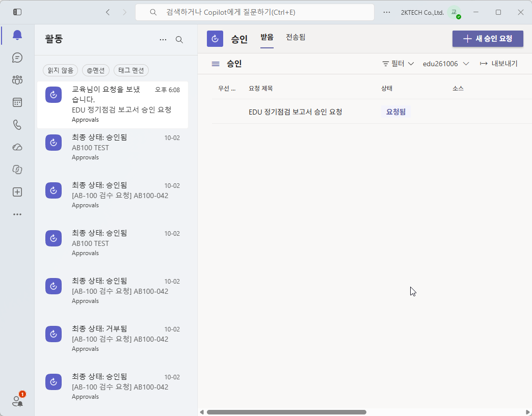Open the Copilot sidebar icon
The image size is (532, 416).
click(x=17, y=170)
